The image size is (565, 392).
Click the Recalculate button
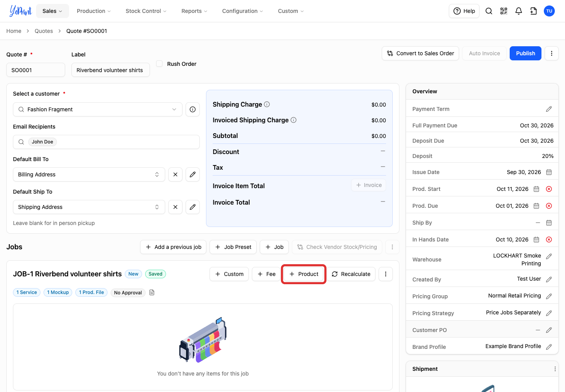tap(351, 274)
